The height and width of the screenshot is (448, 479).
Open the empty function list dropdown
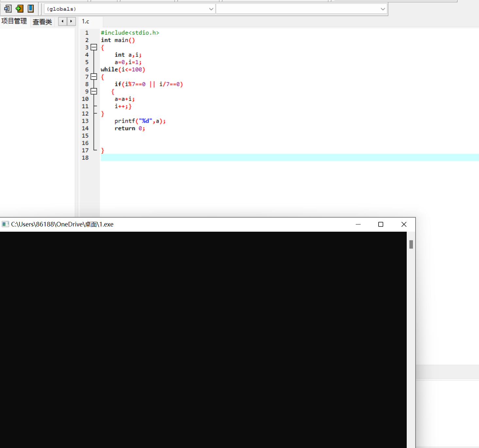pyautogui.click(x=301, y=9)
